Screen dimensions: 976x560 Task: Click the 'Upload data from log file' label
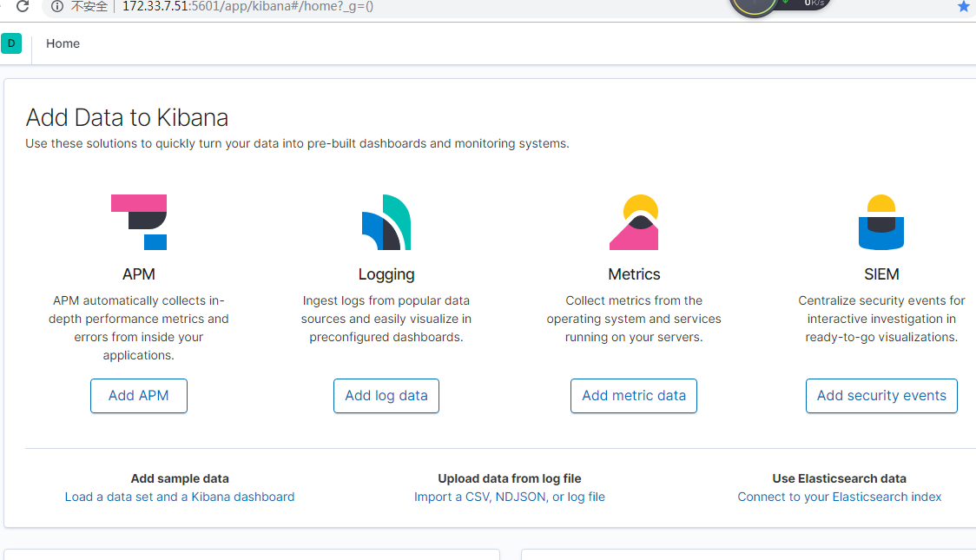(510, 478)
